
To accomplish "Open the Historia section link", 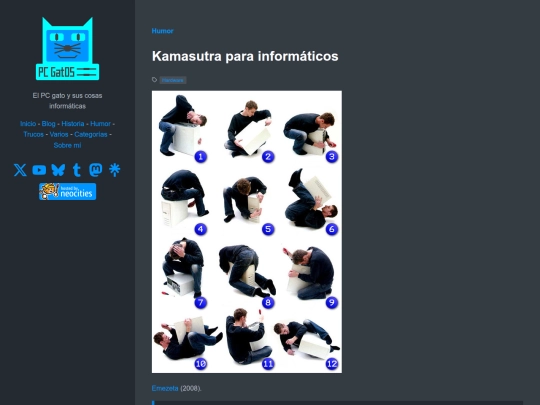I will point(73,124).
